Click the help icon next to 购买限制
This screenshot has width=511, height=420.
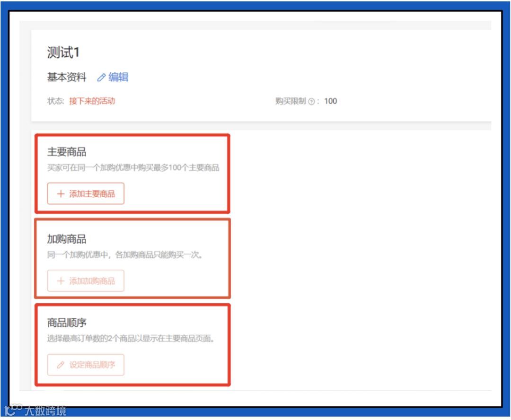[x=311, y=102]
